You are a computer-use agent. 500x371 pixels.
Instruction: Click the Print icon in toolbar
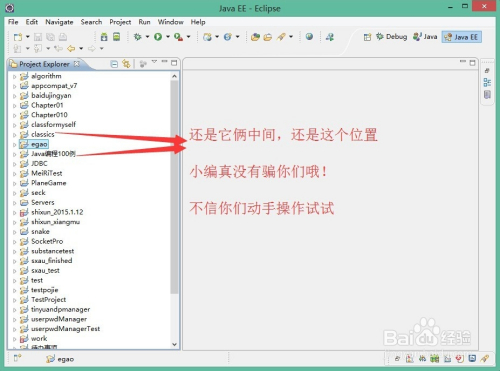click(63, 37)
